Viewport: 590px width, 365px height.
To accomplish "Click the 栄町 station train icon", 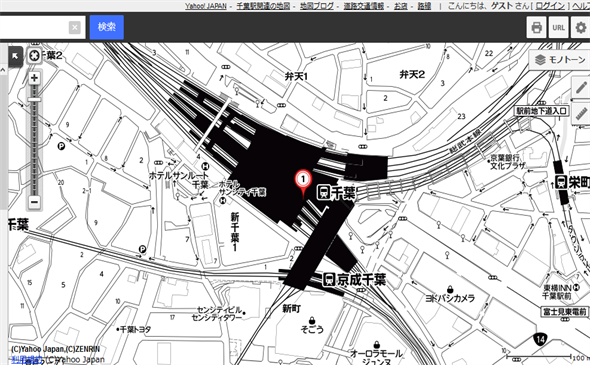I will [562, 182].
